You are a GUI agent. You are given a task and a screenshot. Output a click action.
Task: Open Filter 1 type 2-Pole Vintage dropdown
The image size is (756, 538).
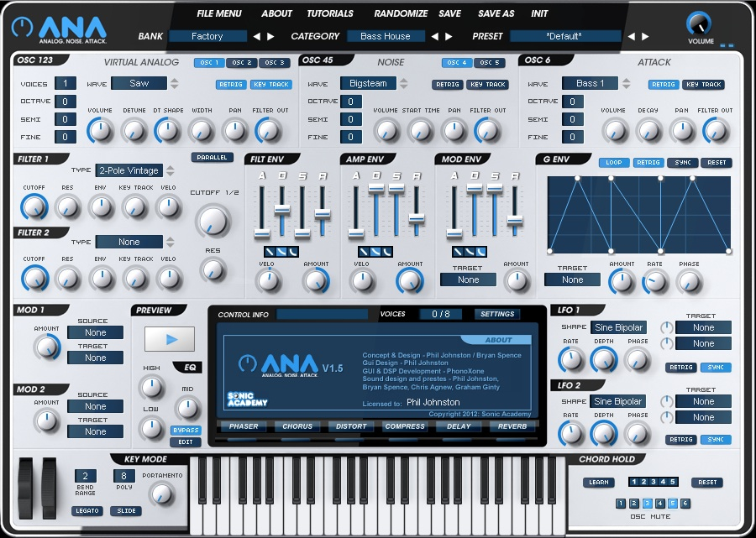[129, 170]
